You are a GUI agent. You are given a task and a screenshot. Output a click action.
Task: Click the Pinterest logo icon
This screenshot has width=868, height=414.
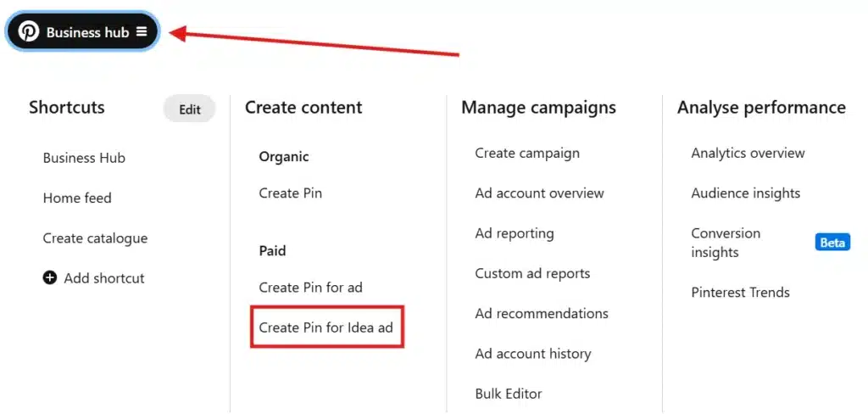point(29,31)
